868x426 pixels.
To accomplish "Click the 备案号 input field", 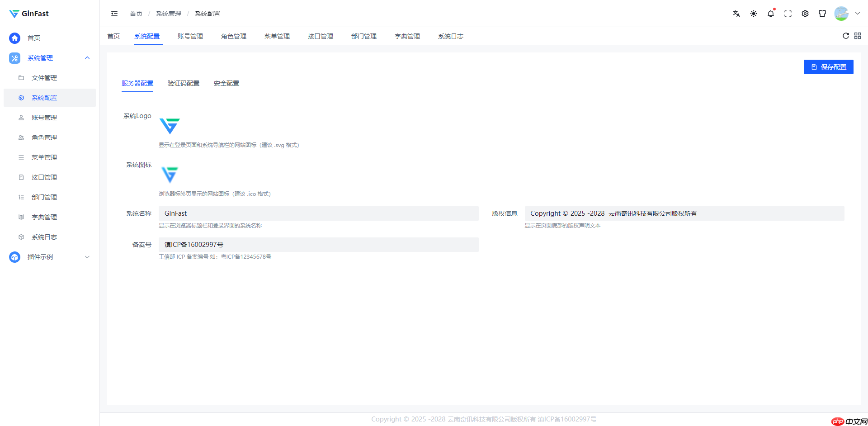I will (x=318, y=244).
